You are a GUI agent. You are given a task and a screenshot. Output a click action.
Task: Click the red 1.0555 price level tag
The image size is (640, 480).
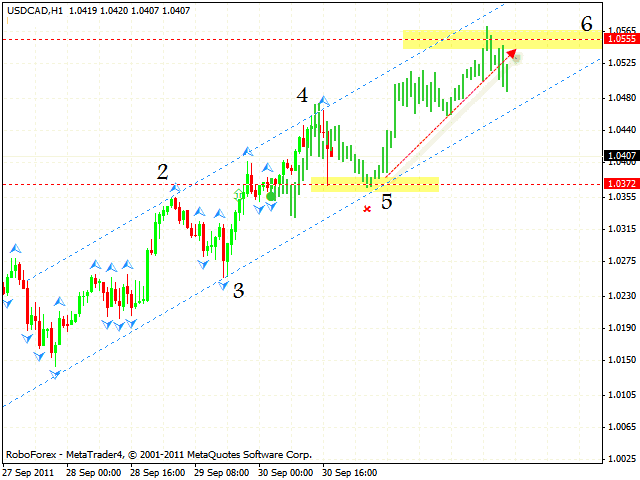point(619,39)
